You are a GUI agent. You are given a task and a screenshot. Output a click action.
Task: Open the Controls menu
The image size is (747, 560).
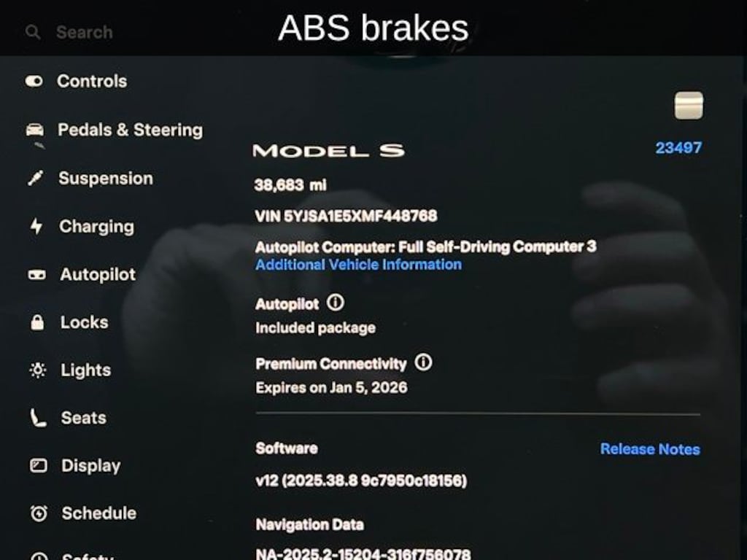[92, 81]
